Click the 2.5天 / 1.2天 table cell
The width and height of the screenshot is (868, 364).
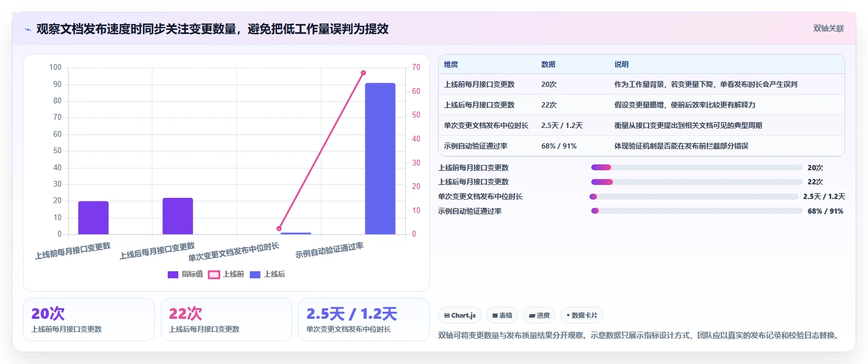point(562,126)
